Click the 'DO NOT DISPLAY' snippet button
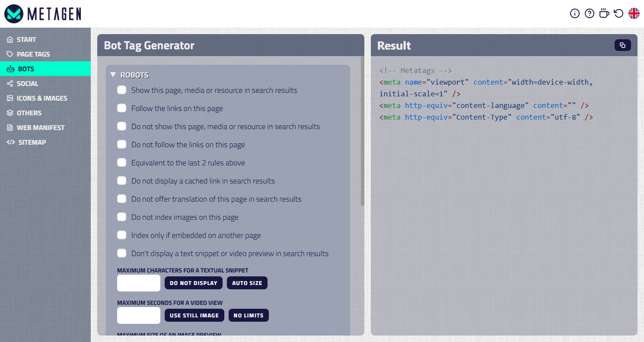Image resolution: width=644 pixels, height=342 pixels. (193, 283)
